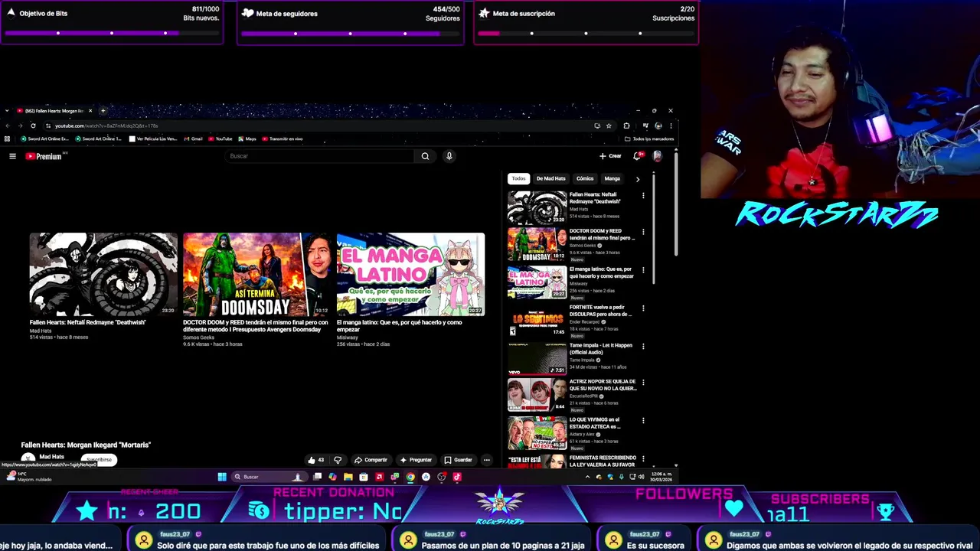Screen dimensions: 980x551
Task: Click the YouTube search input field
Action: click(x=320, y=156)
